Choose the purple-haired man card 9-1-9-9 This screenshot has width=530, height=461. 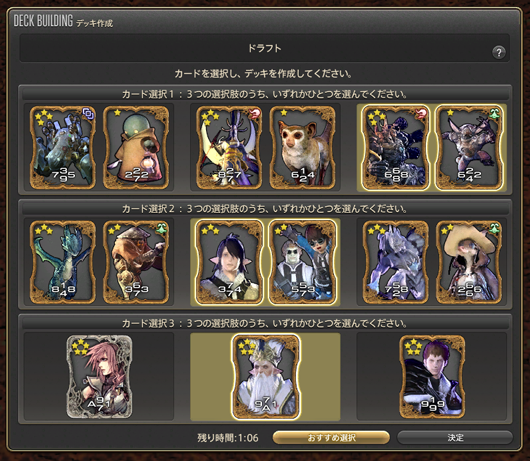click(432, 377)
